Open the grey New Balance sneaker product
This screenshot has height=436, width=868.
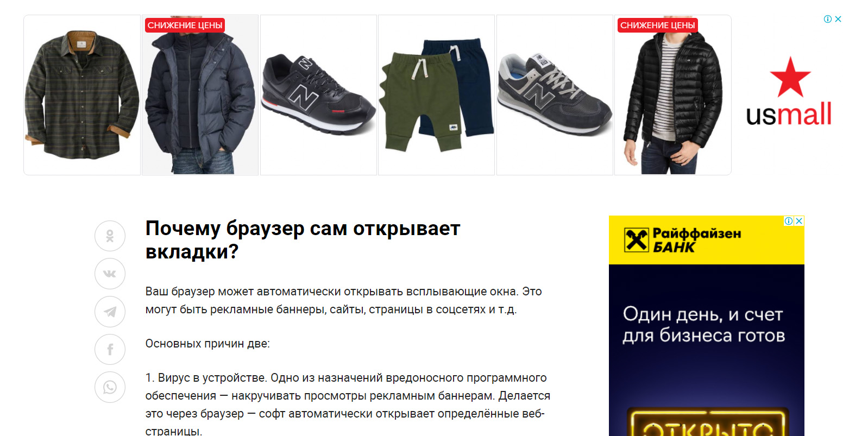coord(555,95)
